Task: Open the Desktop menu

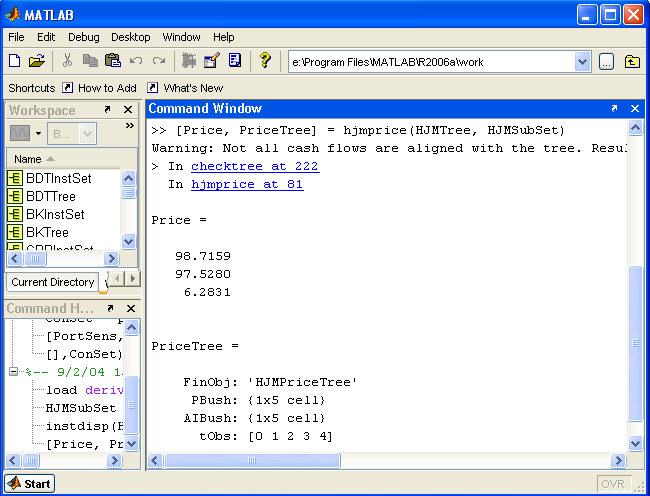Action: pyautogui.click(x=131, y=37)
